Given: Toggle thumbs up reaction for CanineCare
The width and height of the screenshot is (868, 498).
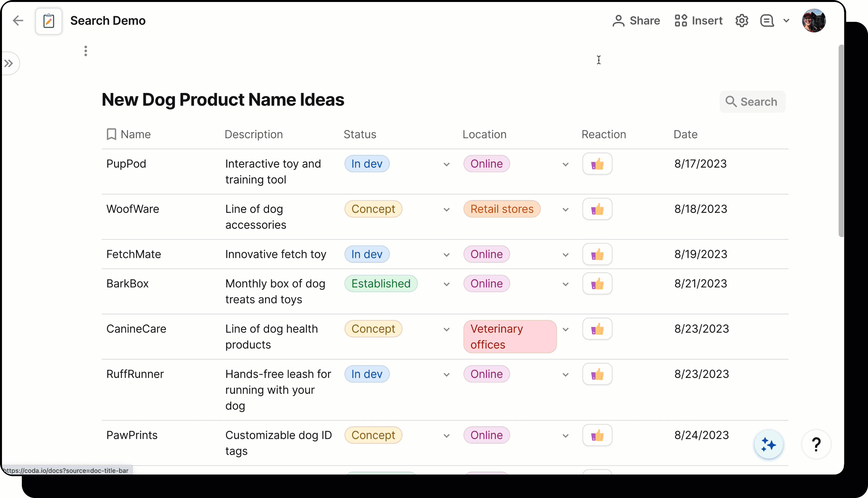Looking at the screenshot, I should [597, 329].
